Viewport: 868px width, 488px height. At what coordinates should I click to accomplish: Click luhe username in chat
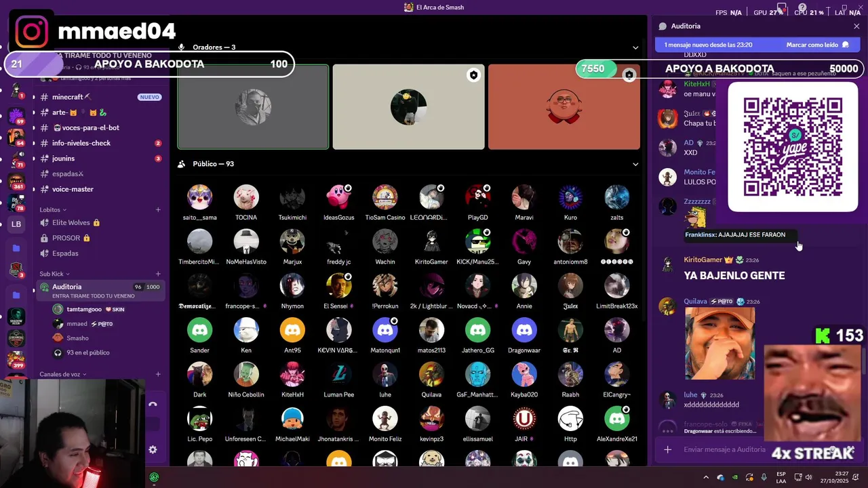click(x=690, y=394)
